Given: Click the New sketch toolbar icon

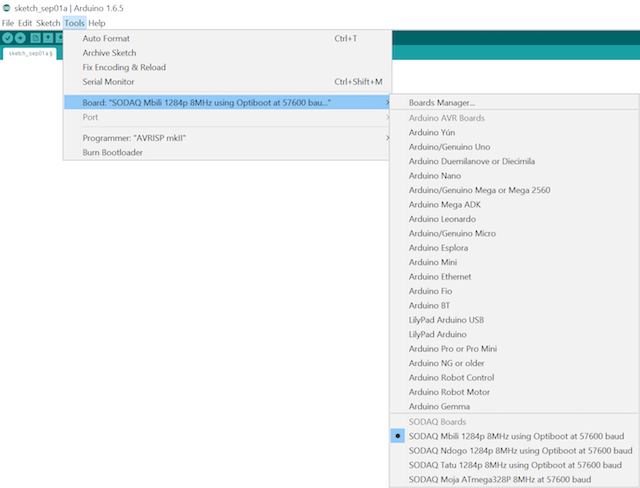Looking at the screenshot, I should pos(35,38).
